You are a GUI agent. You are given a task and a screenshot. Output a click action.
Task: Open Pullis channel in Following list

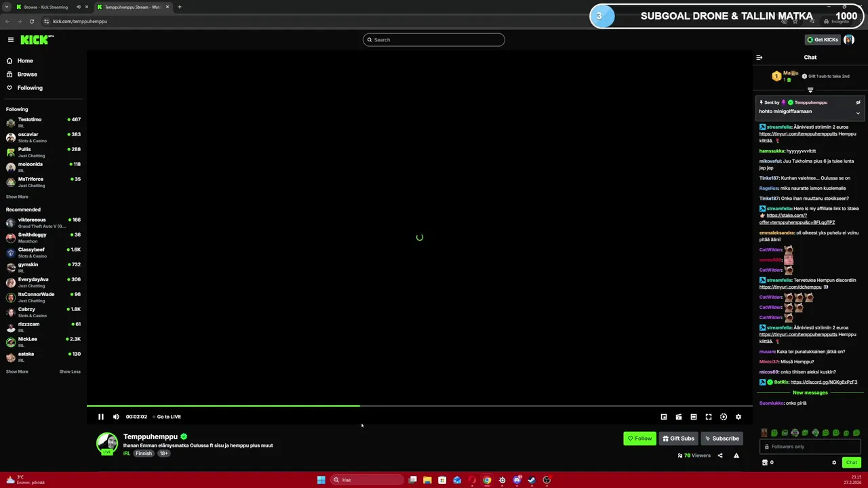point(43,152)
